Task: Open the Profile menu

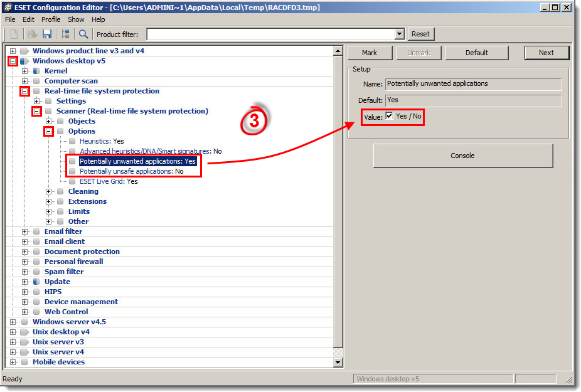Action: click(51, 19)
